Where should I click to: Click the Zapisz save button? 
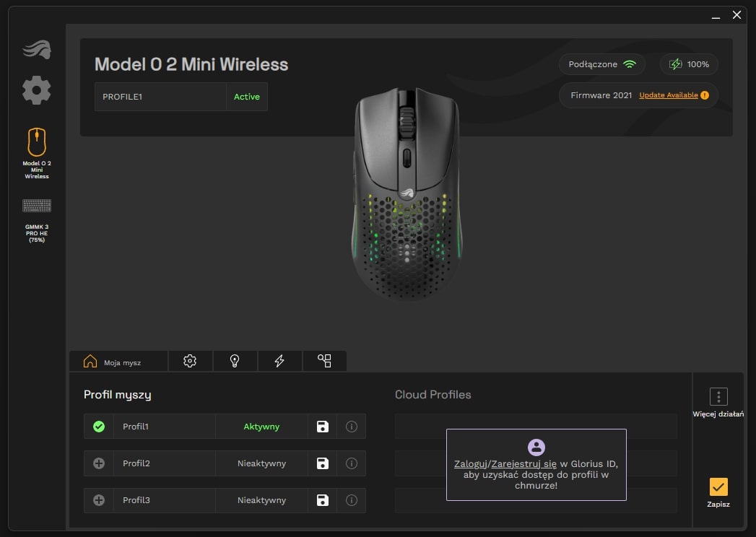click(x=718, y=493)
